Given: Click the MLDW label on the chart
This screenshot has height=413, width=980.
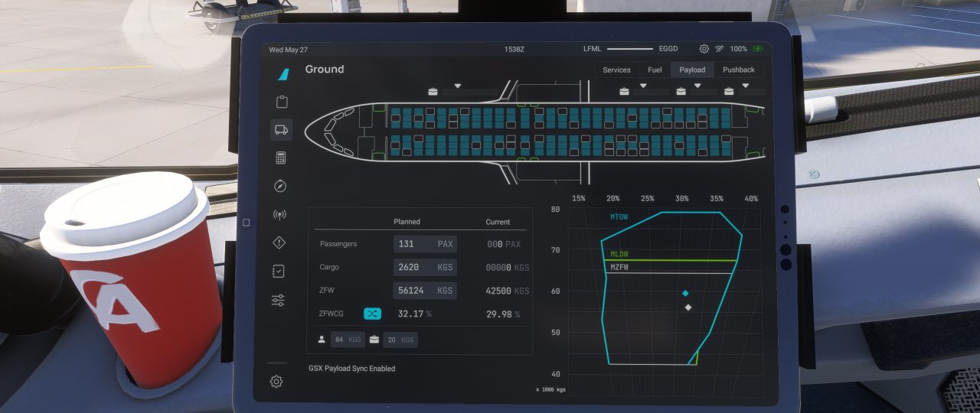Looking at the screenshot, I should click(x=619, y=254).
